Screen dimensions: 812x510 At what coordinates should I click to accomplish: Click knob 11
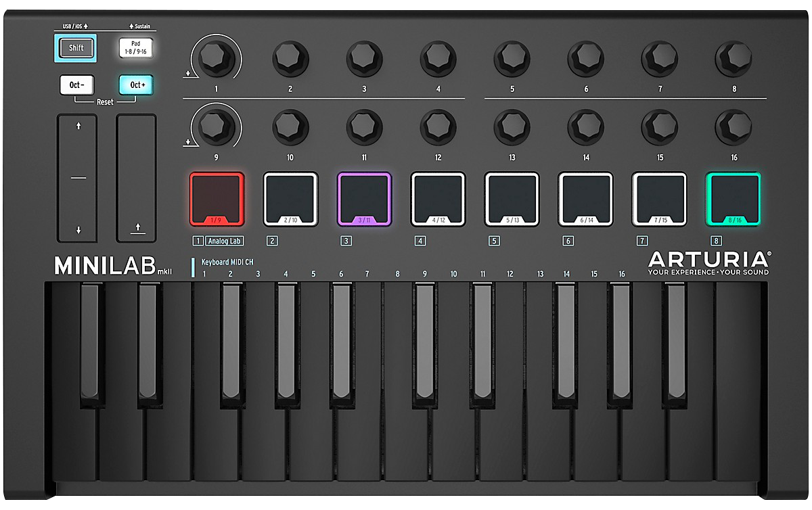[364, 126]
